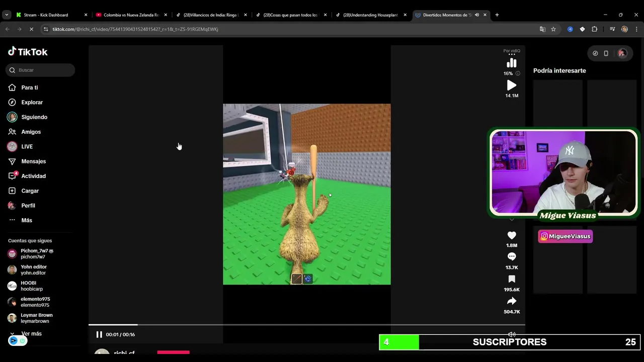Click the vidIQ play count icon 14.1M

point(512,85)
